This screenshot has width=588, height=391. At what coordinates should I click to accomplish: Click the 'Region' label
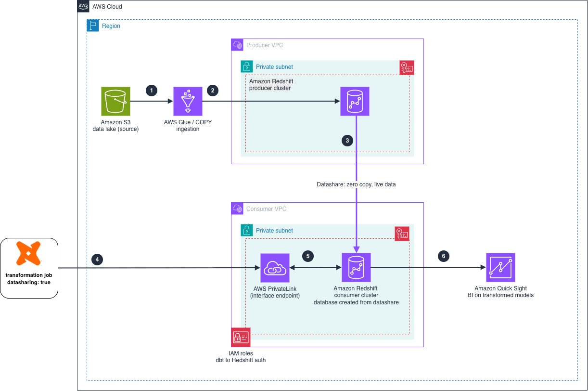[111, 26]
